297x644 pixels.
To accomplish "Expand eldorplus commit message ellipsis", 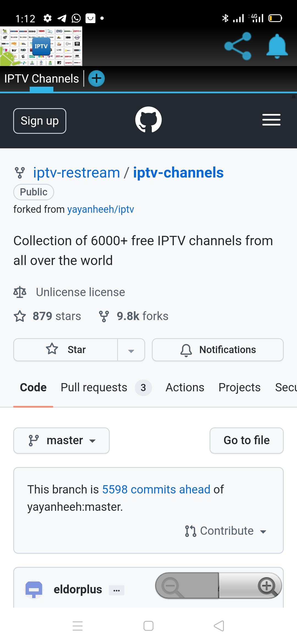I will (117, 590).
